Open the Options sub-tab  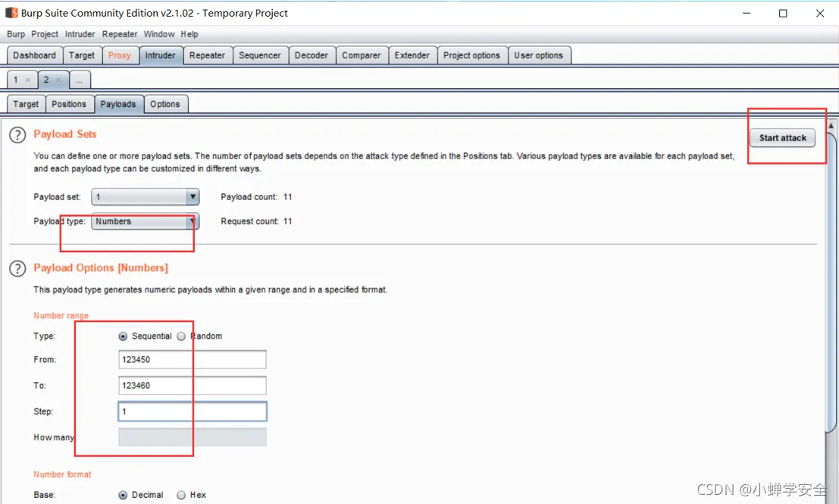click(x=164, y=104)
